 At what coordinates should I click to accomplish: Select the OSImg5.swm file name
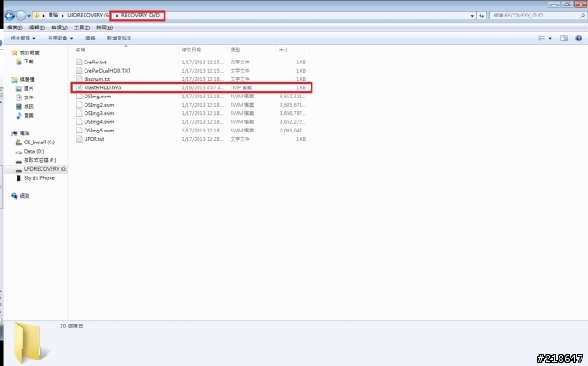click(99, 131)
